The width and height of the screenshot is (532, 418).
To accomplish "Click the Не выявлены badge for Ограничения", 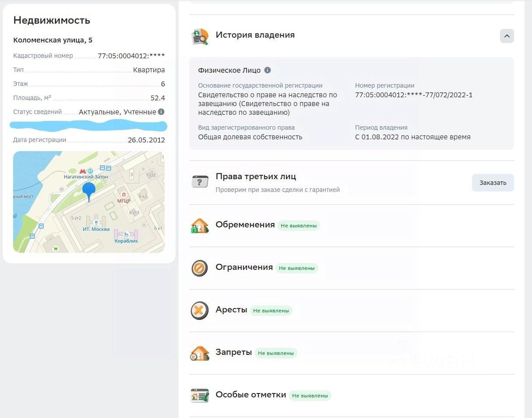I will [297, 268].
